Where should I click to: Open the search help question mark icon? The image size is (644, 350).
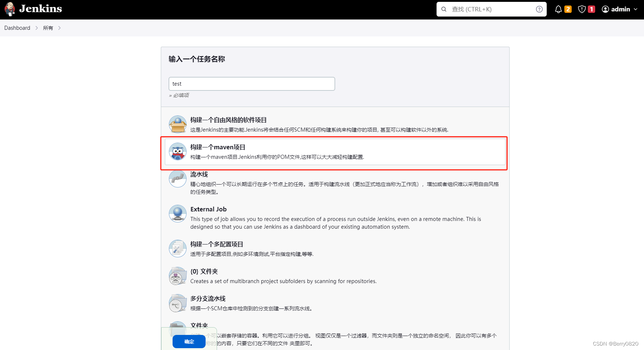pos(539,9)
